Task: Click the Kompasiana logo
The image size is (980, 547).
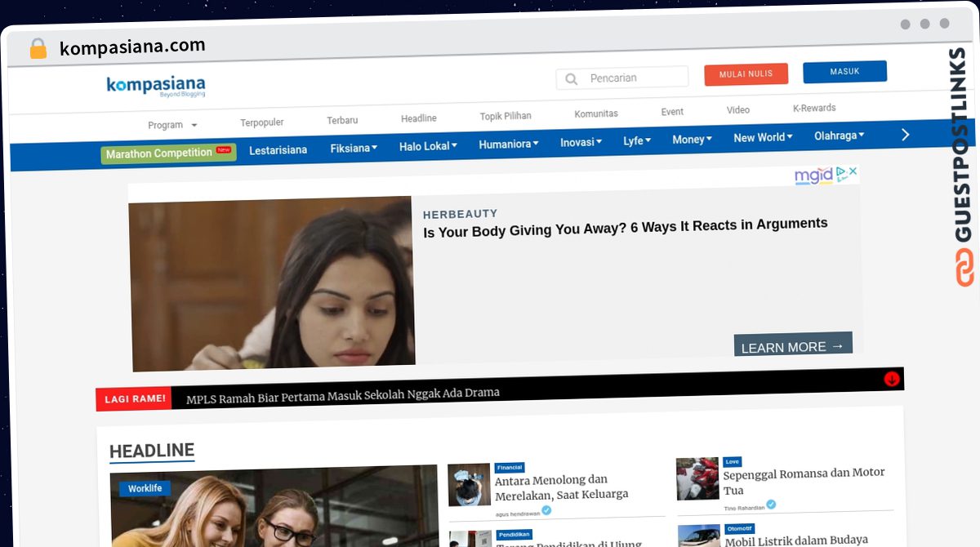Action: click(x=155, y=84)
